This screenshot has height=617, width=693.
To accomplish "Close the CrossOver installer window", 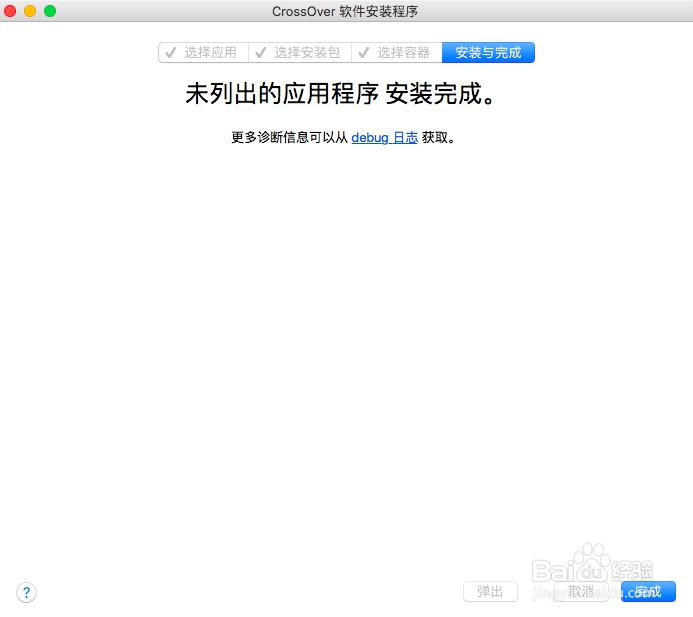I will (x=10, y=11).
